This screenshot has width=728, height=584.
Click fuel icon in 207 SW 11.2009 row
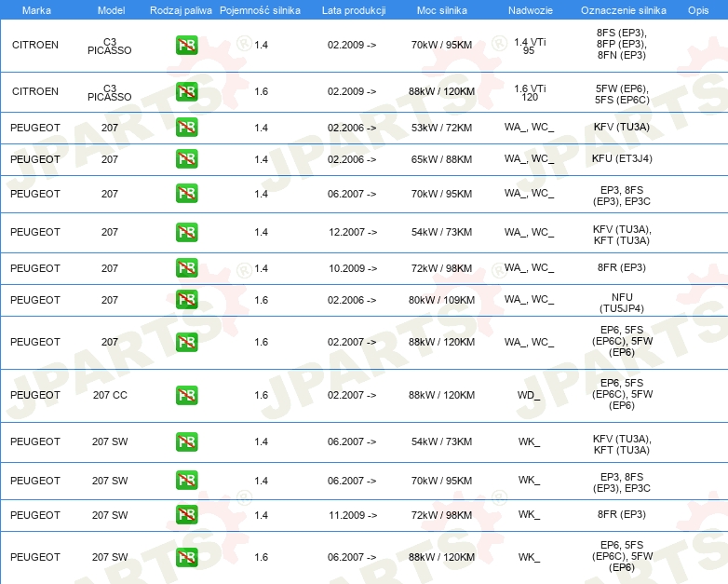tap(186, 515)
